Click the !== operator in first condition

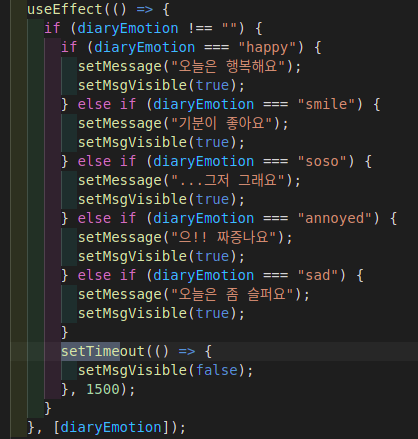click(x=200, y=28)
